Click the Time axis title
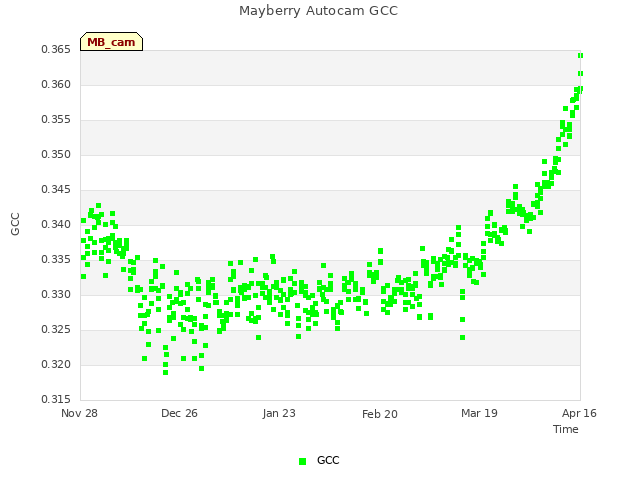640x480 pixels. click(566, 429)
